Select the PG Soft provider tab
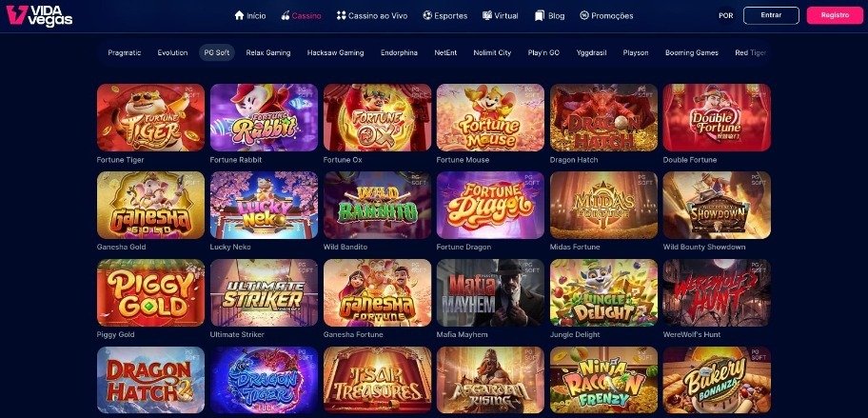Image resolution: width=868 pixels, height=418 pixels. pos(216,52)
